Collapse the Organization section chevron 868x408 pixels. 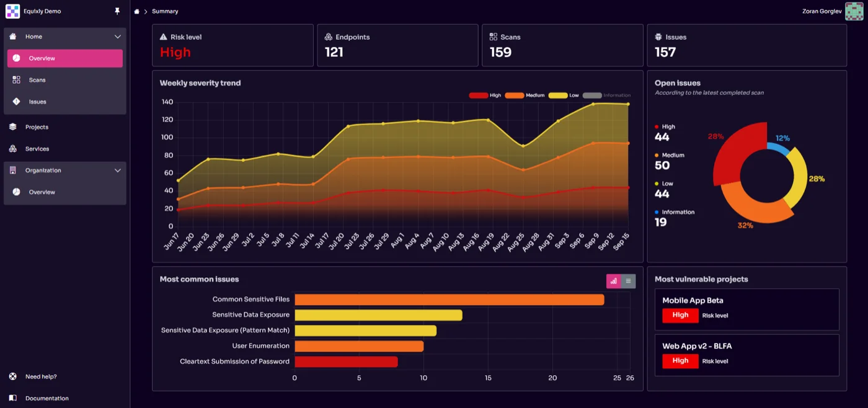point(118,170)
